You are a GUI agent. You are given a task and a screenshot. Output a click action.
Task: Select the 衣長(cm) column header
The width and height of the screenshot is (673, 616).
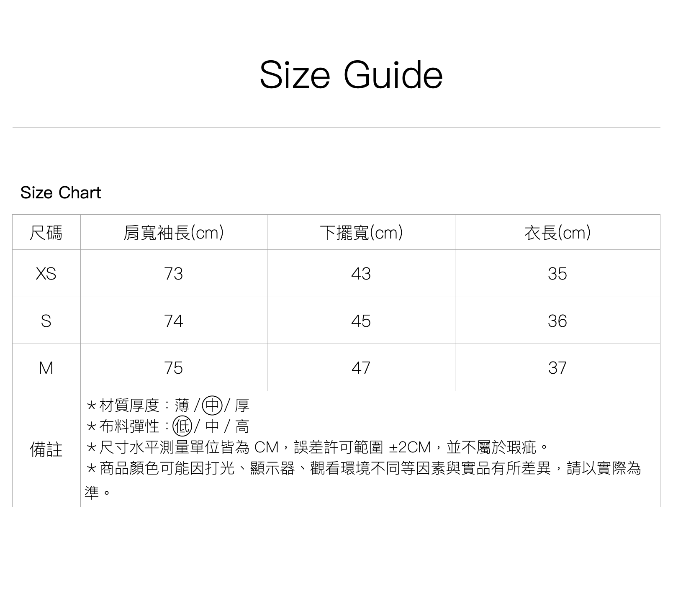point(557,233)
